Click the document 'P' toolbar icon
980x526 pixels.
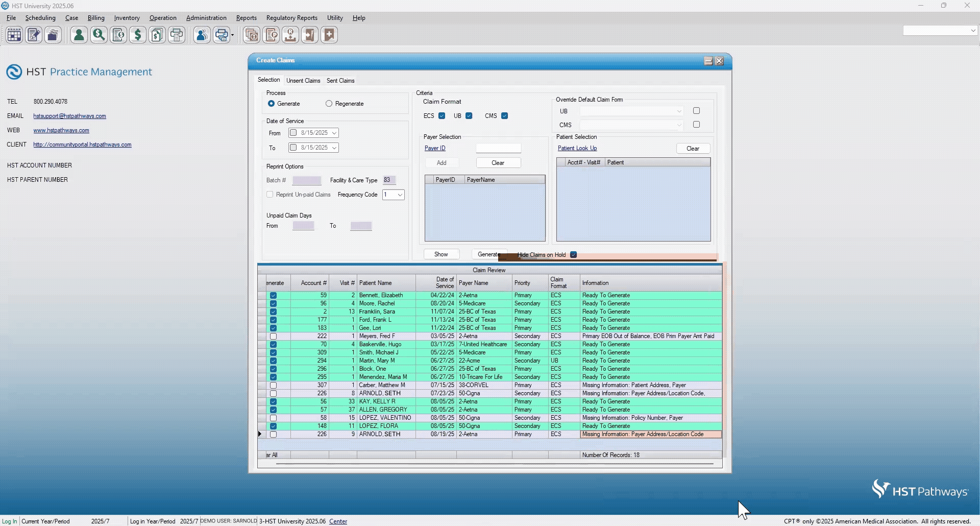(271, 35)
